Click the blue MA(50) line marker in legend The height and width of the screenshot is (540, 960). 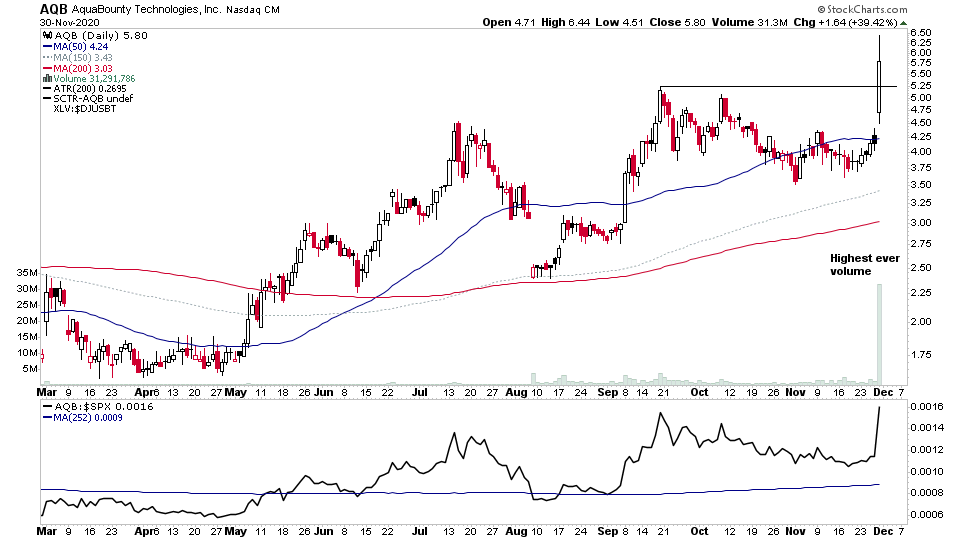pyautogui.click(x=48, y=47)
